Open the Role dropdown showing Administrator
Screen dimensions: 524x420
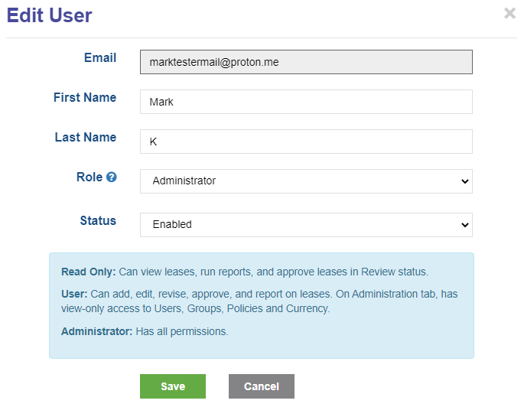click(x=306, y=181)
